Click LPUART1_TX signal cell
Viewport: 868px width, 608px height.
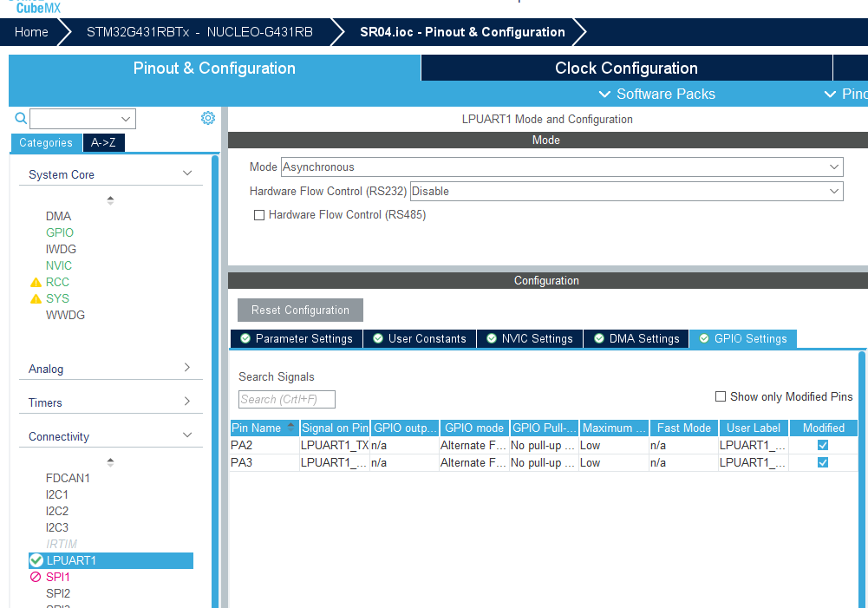(335, 445)
